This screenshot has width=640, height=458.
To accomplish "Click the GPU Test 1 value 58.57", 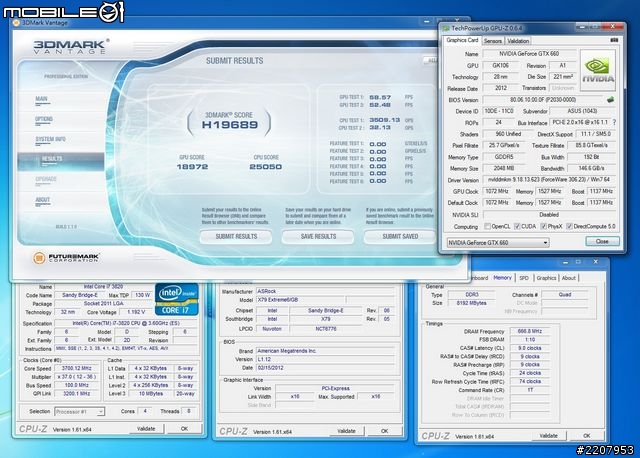I will coord(380,98).
